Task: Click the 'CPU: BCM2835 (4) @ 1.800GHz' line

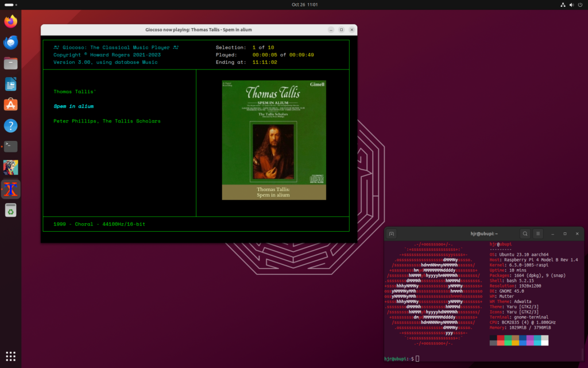Action: (x=523, y=323)
